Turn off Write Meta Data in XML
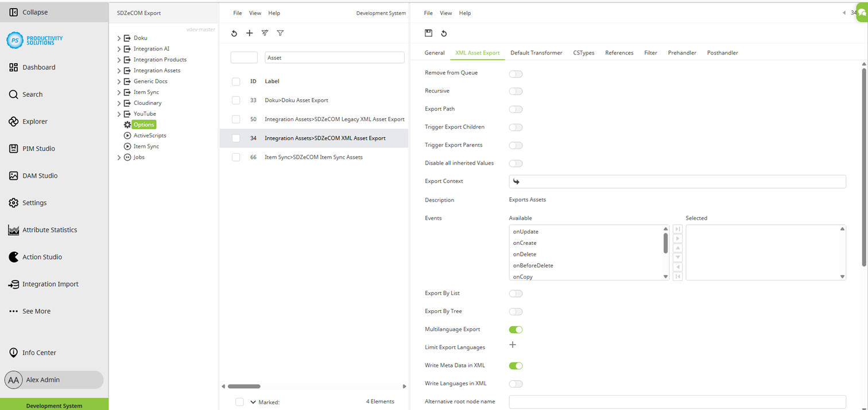 (x=516, y=366)
